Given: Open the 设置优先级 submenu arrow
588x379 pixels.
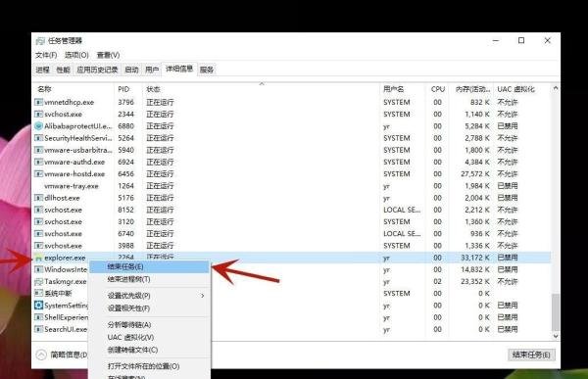Looking at the screenshot, I should pos(203,296).
